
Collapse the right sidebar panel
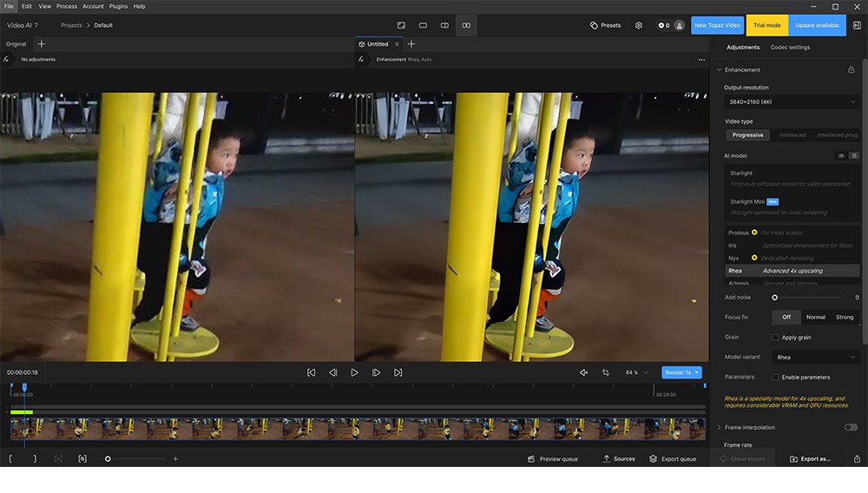pyautogui.click(x=857, y=25)
